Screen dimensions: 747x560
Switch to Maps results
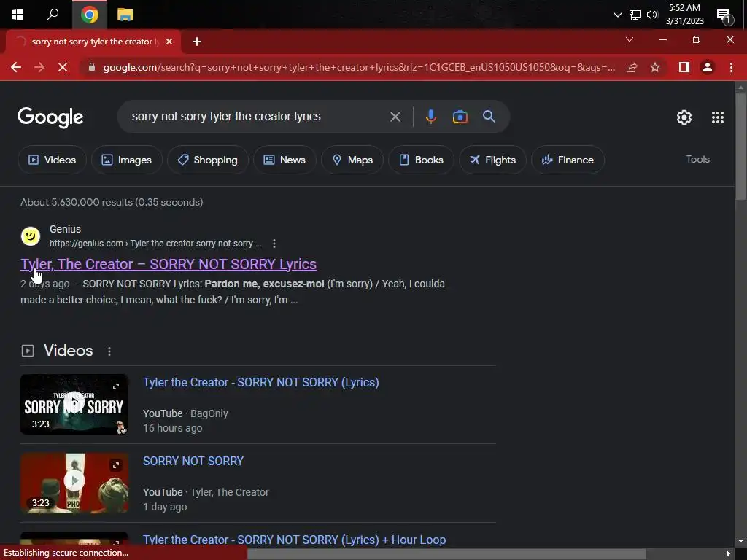[x=352, y=160]
